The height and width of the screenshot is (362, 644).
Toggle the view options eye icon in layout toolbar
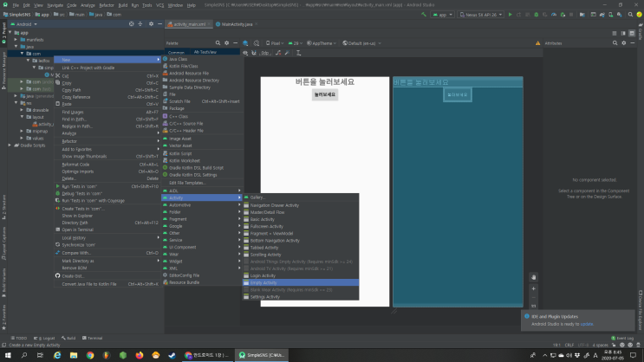(245, 53)
